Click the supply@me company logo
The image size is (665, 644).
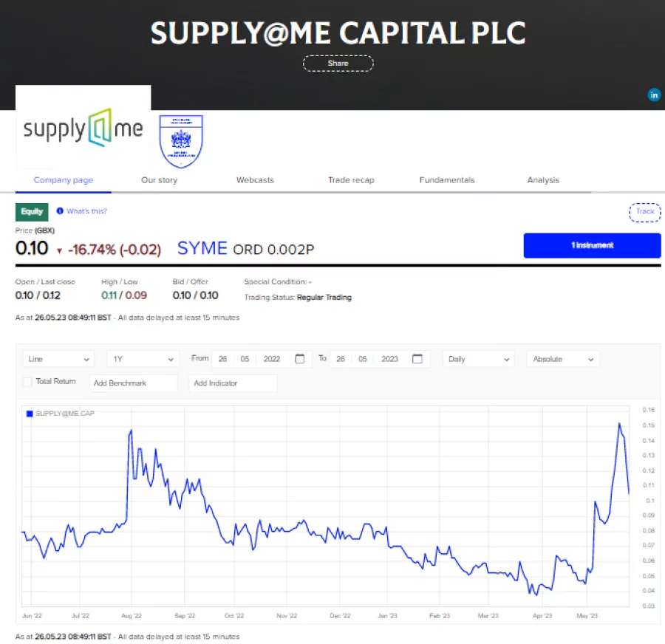click(x=82, y=129)
